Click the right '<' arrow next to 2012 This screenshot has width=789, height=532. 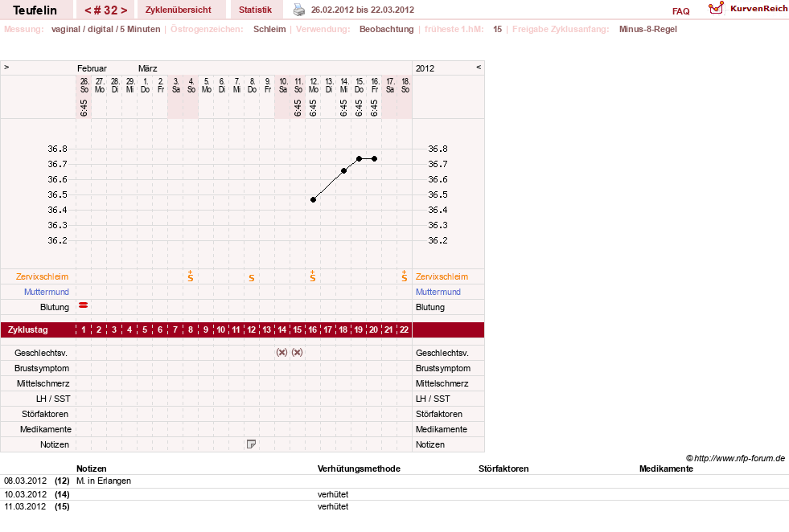point(479,68)
